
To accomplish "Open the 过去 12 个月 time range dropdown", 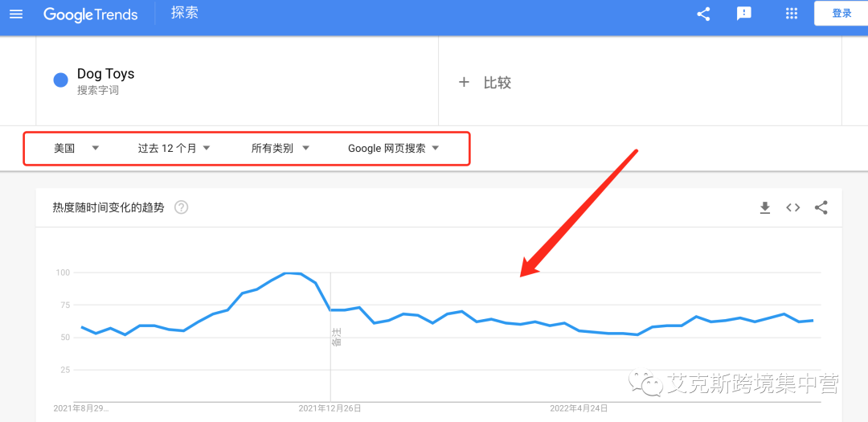I will (174, 148).
